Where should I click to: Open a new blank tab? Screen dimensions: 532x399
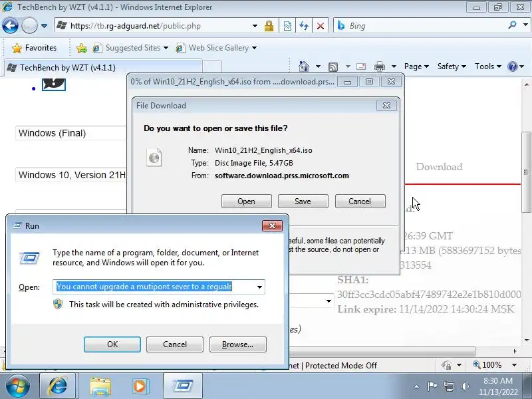(x=212, y=66)
